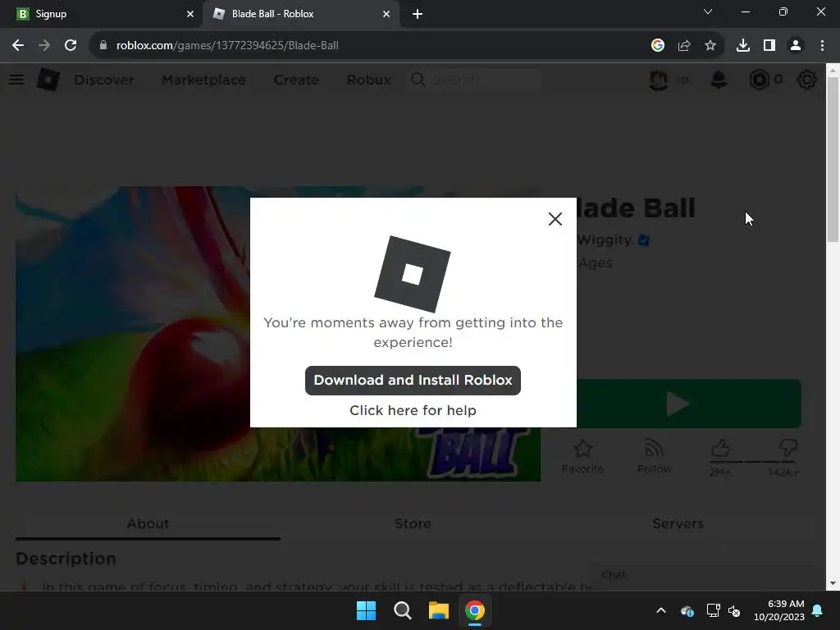Click the Robux balance icon

tap(759, 80)
